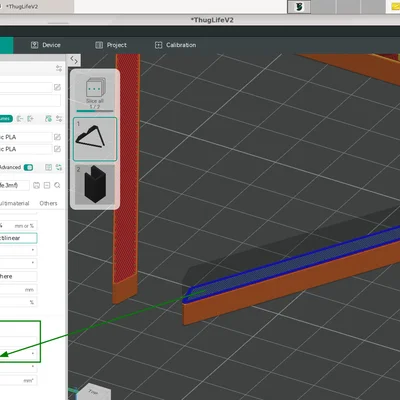This screenshot has width=400, height=400.
Task: Open the dropdown directly below the rectilinear field
Action: pyautogui.click(x=18, y=250)
